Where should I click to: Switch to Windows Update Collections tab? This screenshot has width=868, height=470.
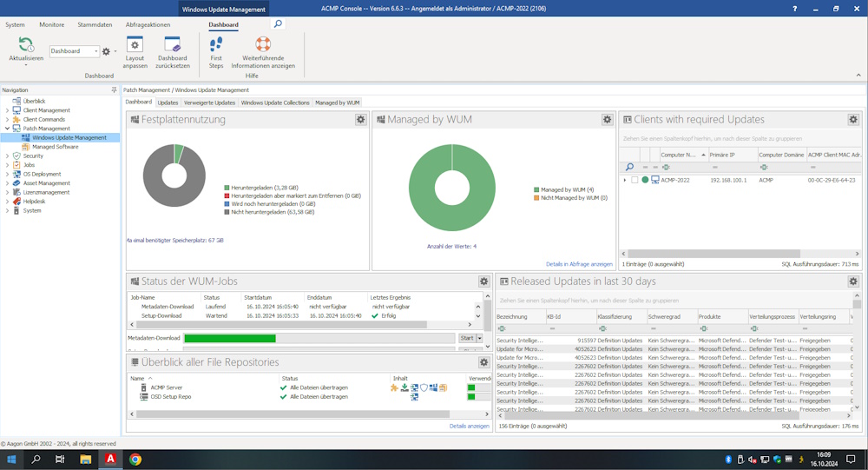tap(275, 103)
